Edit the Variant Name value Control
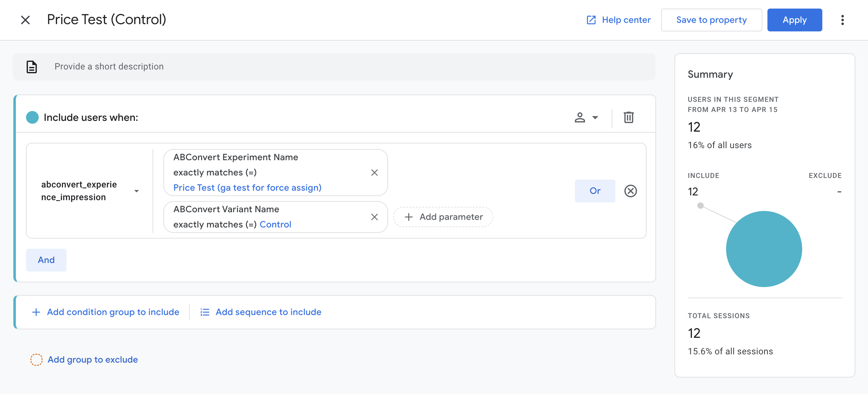This screenshot has height=394, width=868. 275,225
